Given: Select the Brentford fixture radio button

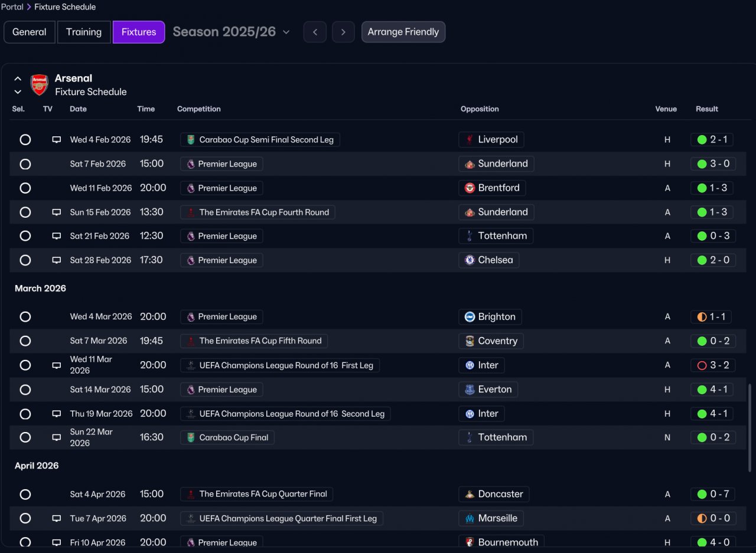Looking at the screenshot, I should point(25,188).
